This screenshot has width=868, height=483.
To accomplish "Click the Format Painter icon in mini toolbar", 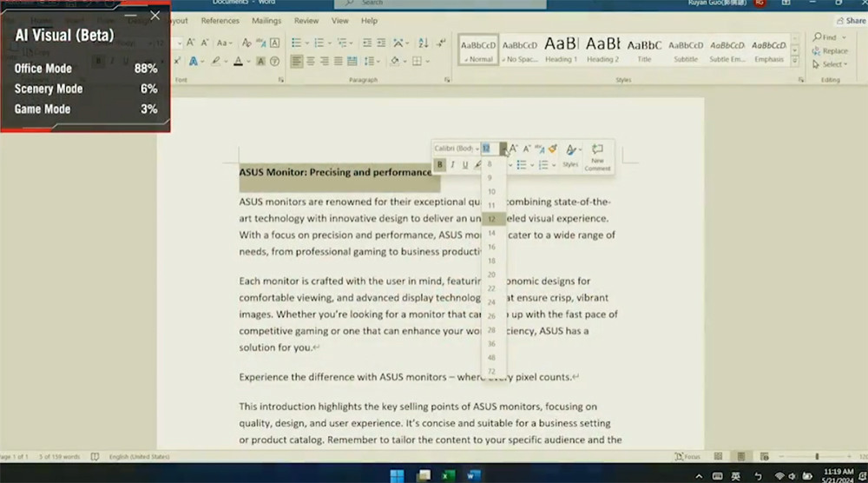I will (x=552, y=149).
